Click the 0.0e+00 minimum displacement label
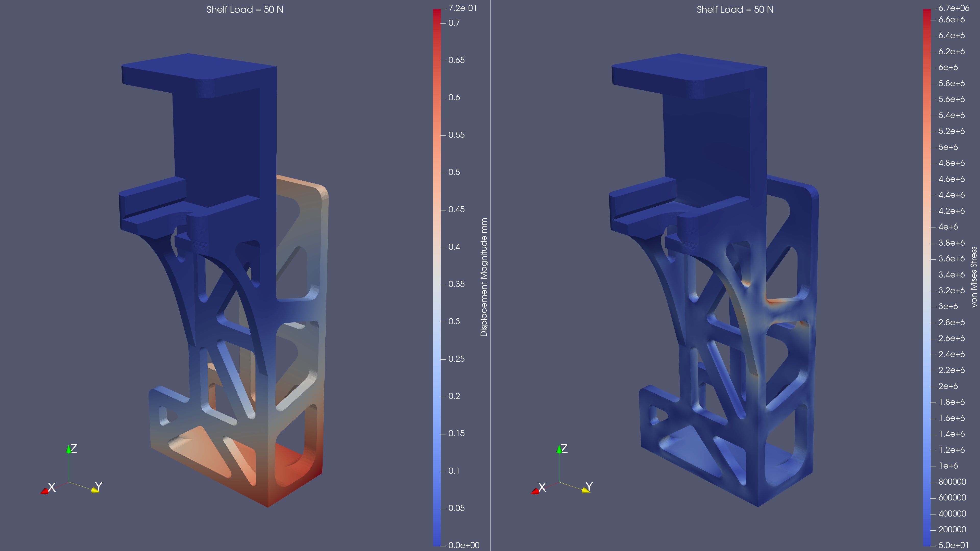980x551 pixels. coord(464,545)
